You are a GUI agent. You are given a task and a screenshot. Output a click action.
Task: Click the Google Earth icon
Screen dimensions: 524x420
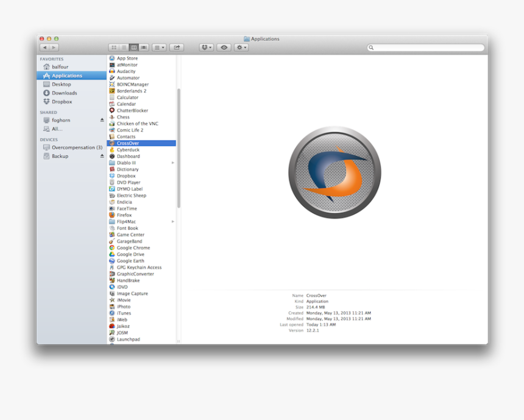(112, 261)
